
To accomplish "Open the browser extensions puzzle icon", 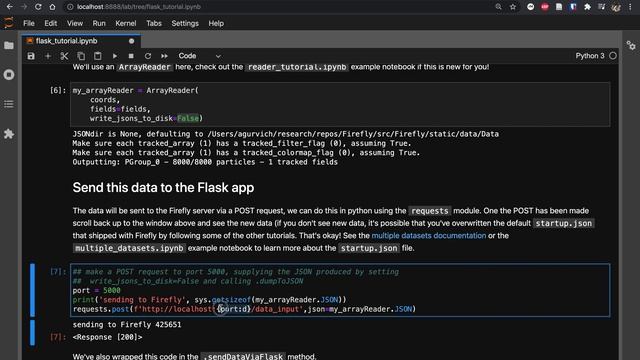I will pyautogui.click(x=587, y=7).
